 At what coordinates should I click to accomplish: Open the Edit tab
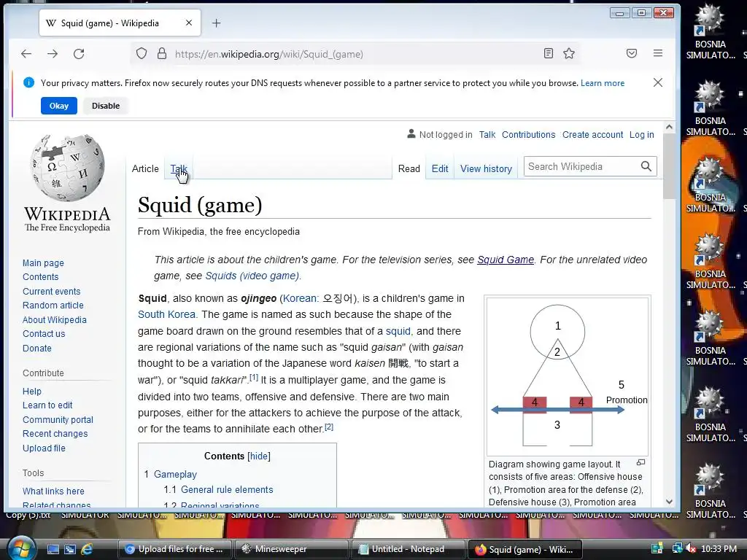[x=440, y=168]
